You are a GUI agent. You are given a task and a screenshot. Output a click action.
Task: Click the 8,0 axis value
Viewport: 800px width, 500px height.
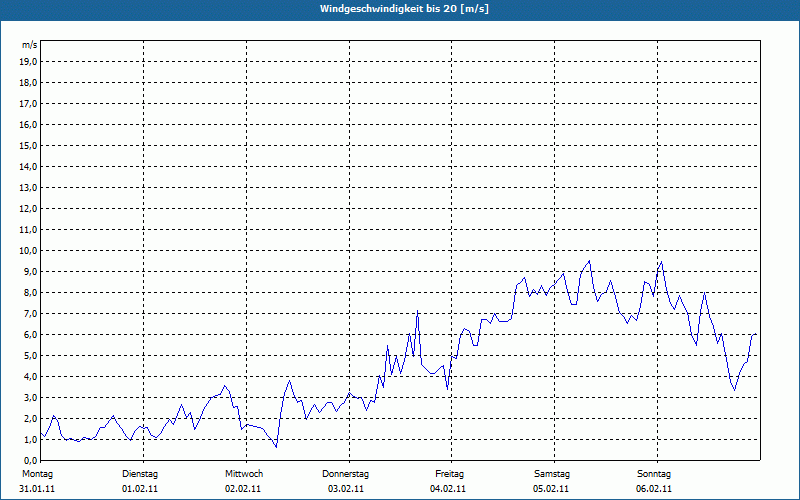pos(30,292)
